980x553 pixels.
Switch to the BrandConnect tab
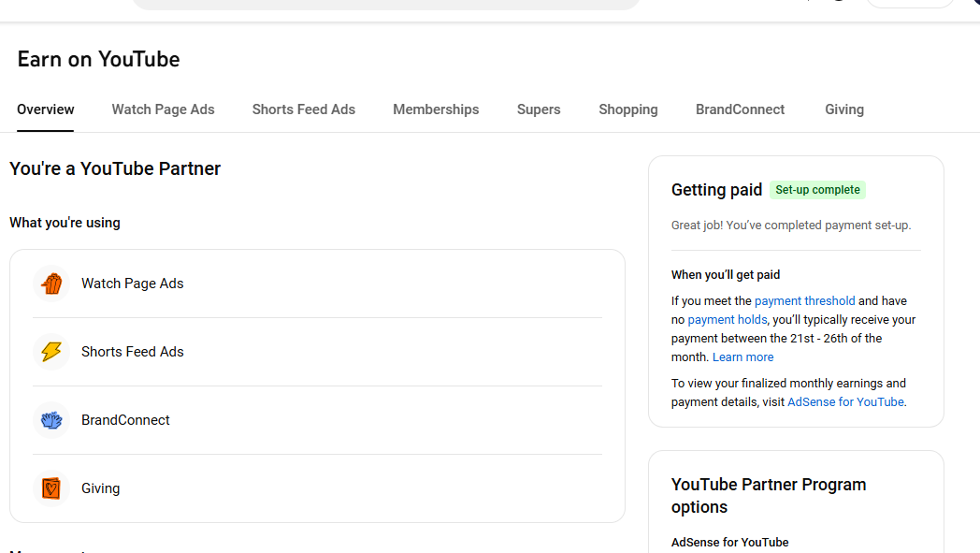pos(740,109)
